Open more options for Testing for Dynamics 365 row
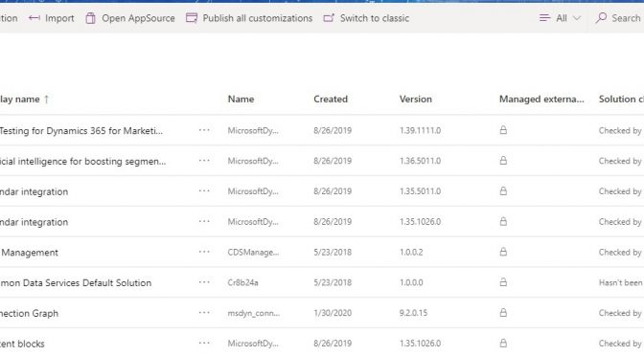The width and height of the screenshot is (644, 356). click(x=204, y=130)
